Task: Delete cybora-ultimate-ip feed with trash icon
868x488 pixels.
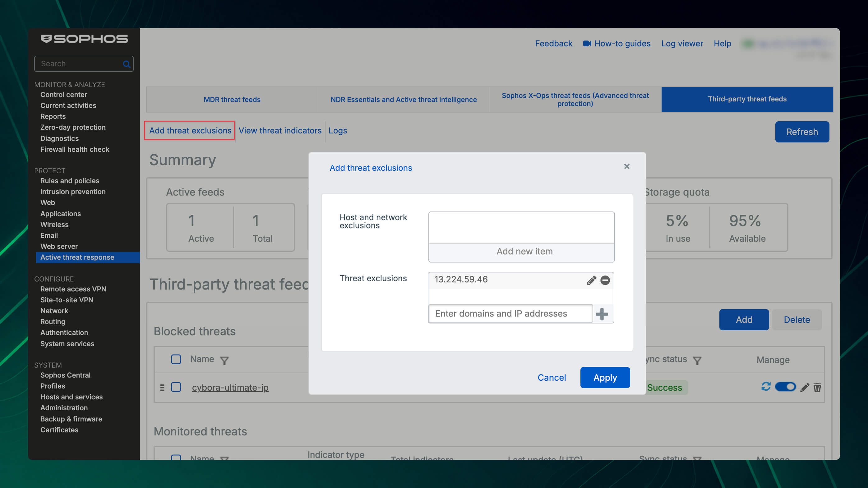Action: (817, 387)
